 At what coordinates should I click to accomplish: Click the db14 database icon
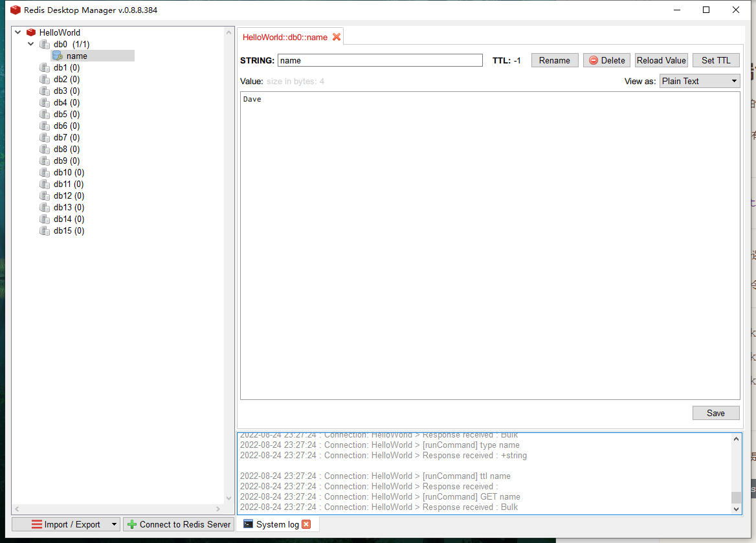point(45,219)
